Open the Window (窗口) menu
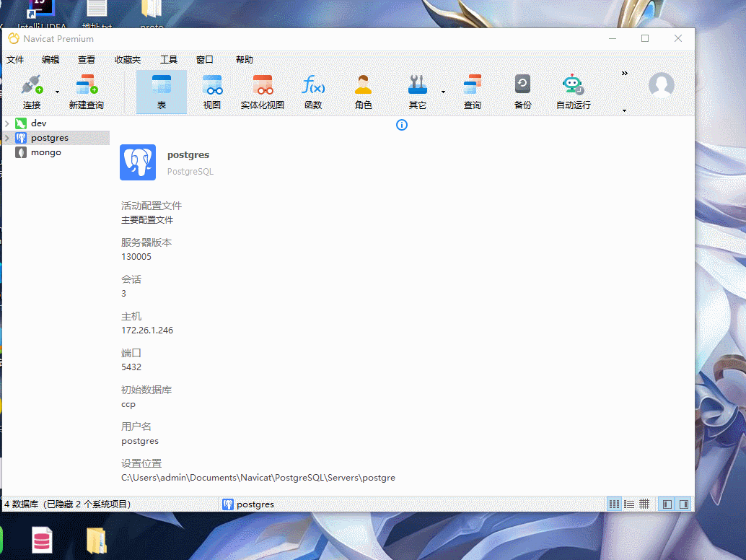 pyautogui.click(x=205, y=59)
